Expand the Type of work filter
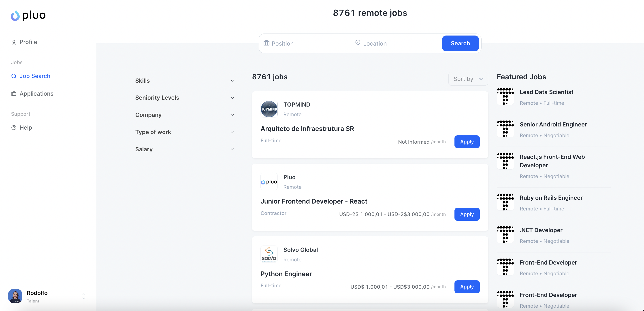The image size is (644, 311). 185,132
